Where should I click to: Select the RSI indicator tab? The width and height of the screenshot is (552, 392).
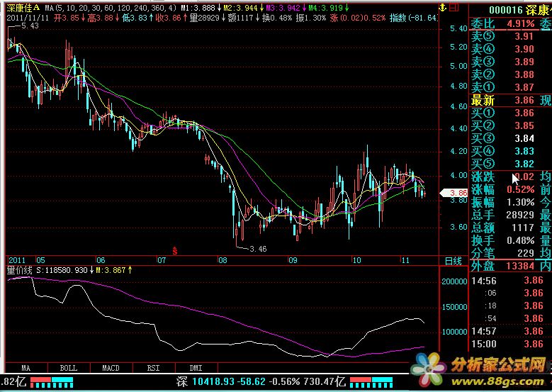pos(154,368)
